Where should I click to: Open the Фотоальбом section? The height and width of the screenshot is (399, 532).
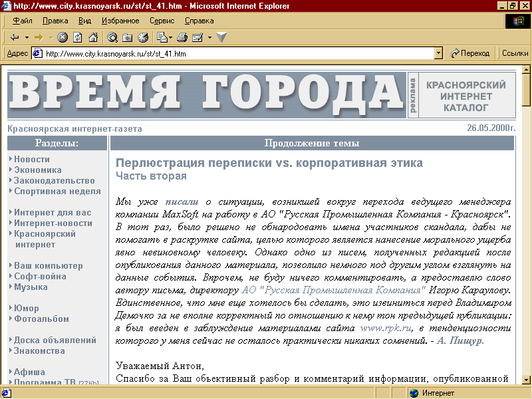point(41,319)
